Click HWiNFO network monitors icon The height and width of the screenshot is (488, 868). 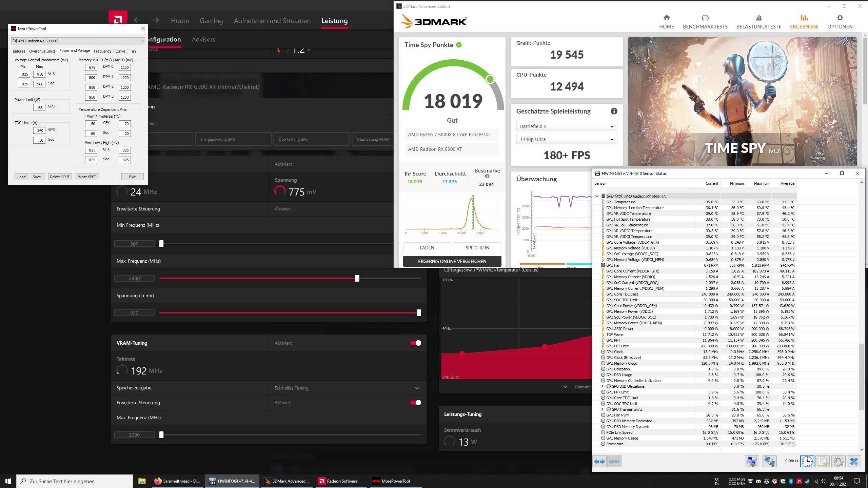click(769, 462)
